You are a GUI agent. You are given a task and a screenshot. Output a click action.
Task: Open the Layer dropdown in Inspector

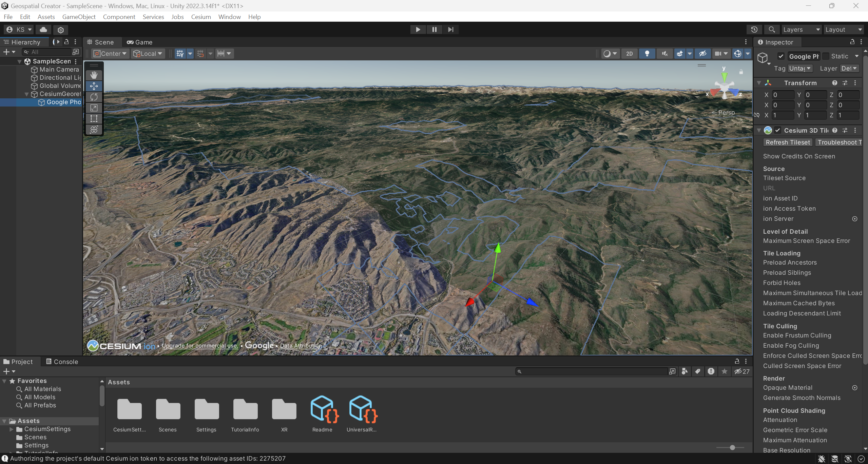click(x=849, y=68)
